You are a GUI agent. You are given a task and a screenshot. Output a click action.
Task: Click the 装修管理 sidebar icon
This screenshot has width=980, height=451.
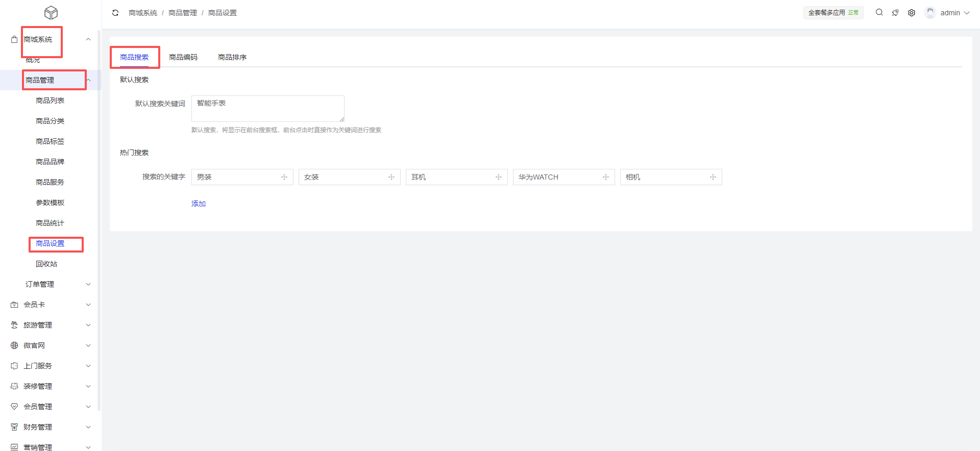point(14,386)
